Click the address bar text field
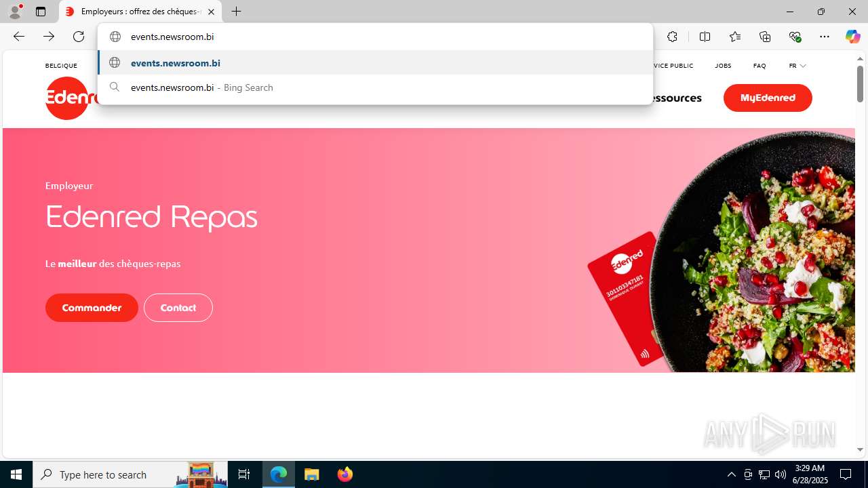This screenshot has width=868, height=488. [x=375, y=37]
